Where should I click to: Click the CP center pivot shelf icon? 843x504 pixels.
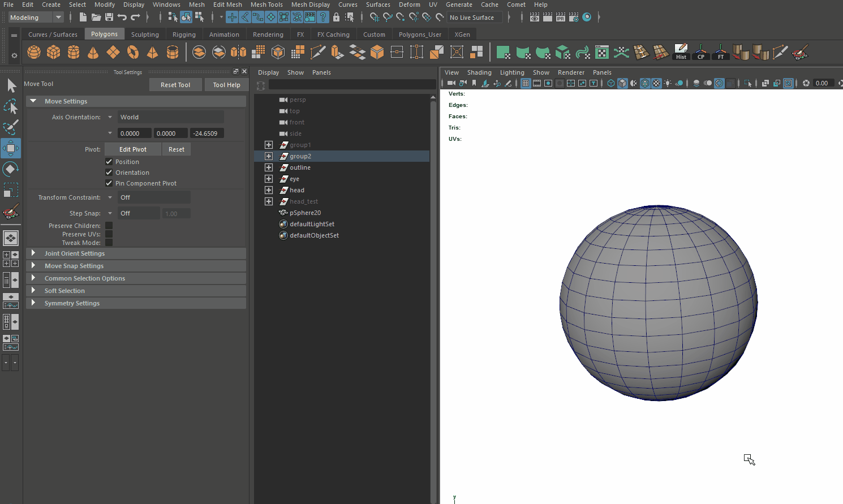(x=701, y=52)
